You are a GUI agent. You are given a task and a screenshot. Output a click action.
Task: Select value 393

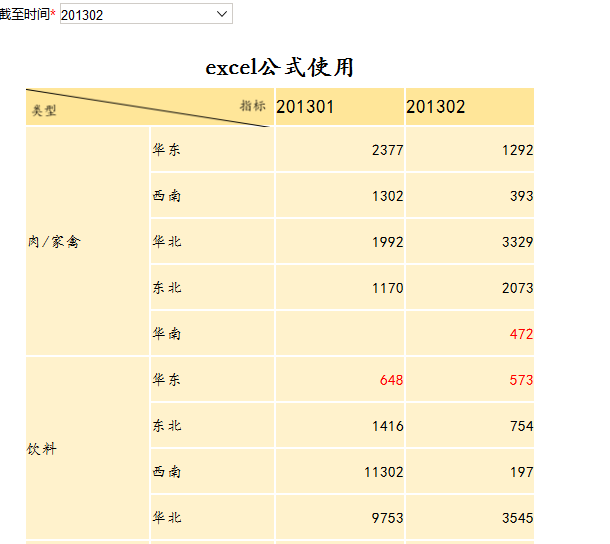pyautogui.click(x=522, y=196)
